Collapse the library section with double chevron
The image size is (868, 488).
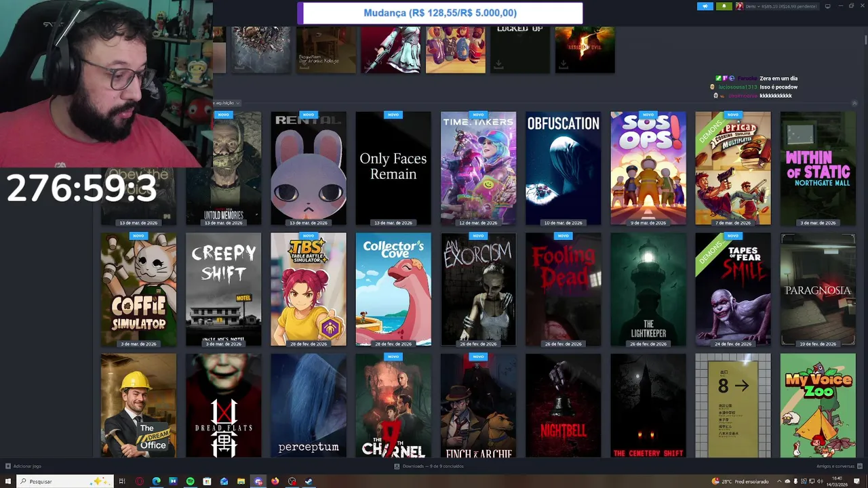point(854,103)
